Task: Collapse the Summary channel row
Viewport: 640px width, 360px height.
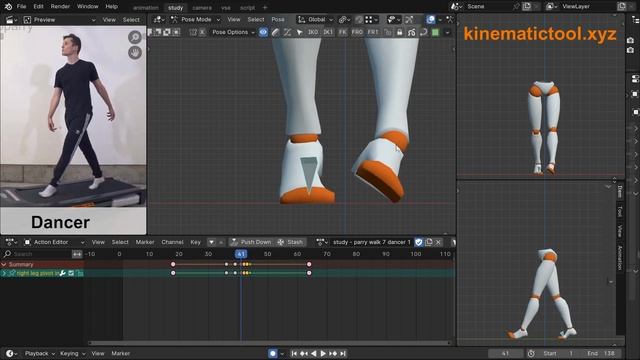Action: click(x=4, y=264)
